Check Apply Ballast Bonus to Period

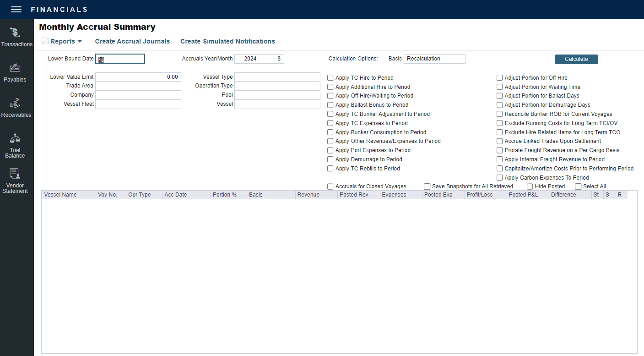(x=330, y=105)
